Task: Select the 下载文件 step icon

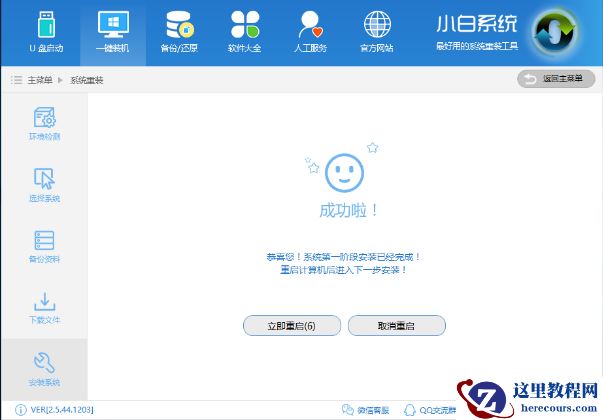Action: (x=45, y=302)
